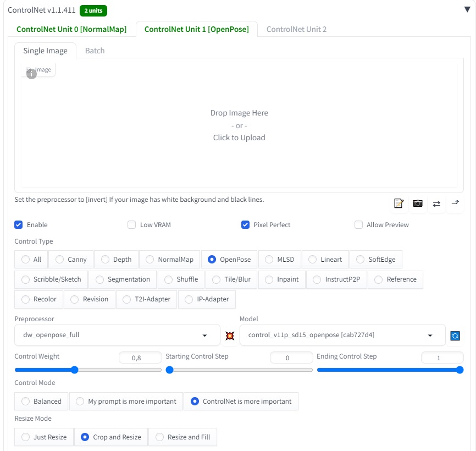Select Canny control type
476x451 pixels.
coord(71,260)
